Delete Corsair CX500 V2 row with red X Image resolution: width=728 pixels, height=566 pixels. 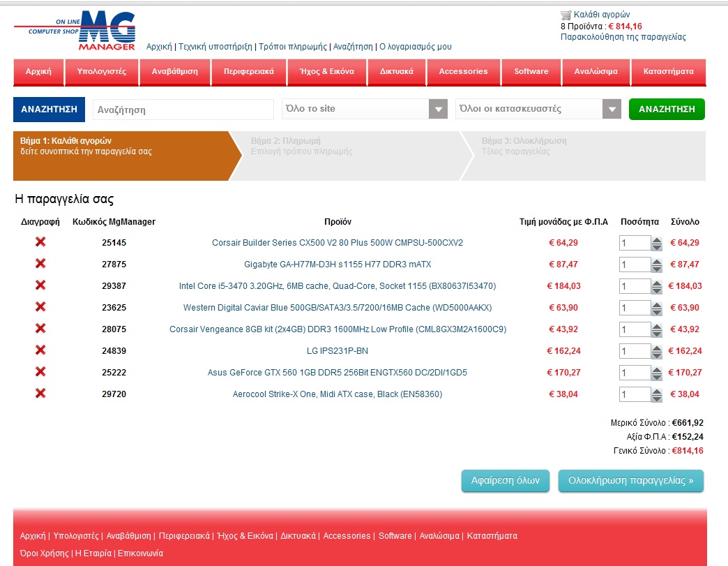tap(40, 241)
